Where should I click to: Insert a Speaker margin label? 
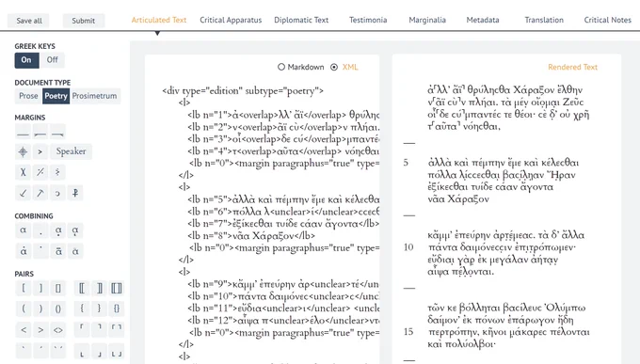[x=71, y=151]
